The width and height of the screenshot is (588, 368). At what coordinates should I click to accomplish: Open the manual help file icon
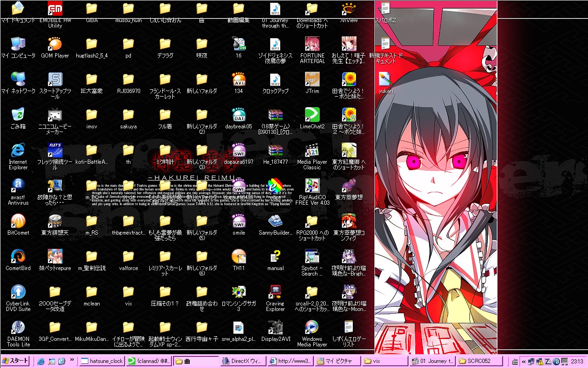click(x=276, y=256)
